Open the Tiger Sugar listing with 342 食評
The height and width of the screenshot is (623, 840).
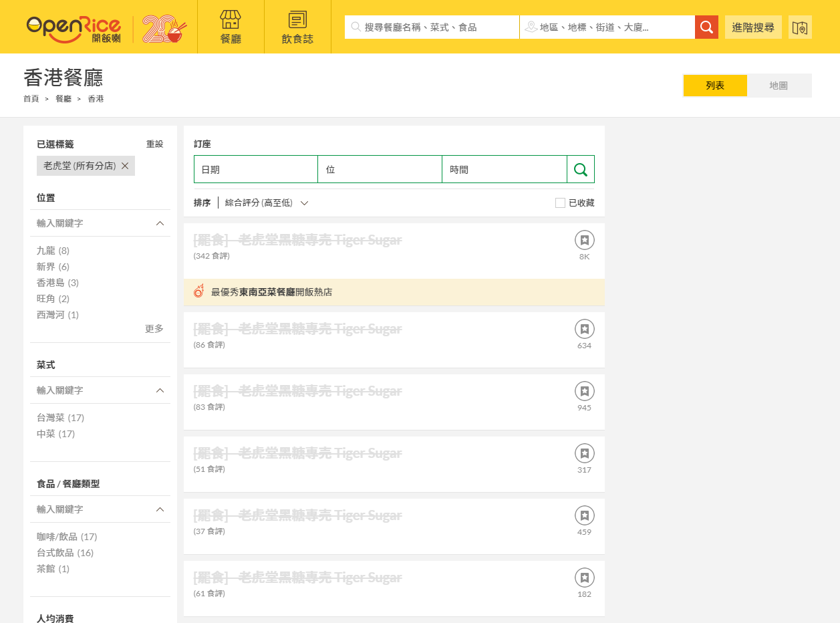pos(298,240)
